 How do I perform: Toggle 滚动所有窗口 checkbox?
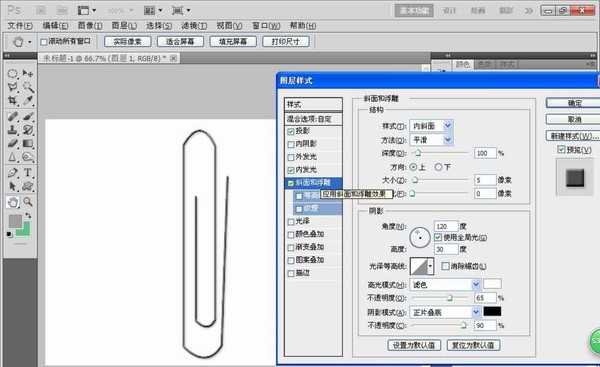pyautogui.click(x=44, y=42)
